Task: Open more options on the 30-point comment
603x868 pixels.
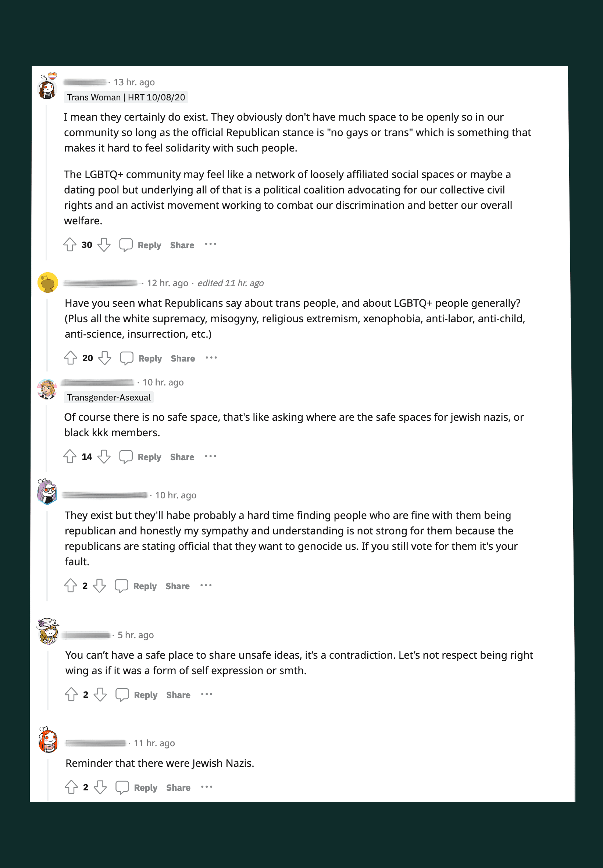Action: pyautogui.click(x=210, y=244)
